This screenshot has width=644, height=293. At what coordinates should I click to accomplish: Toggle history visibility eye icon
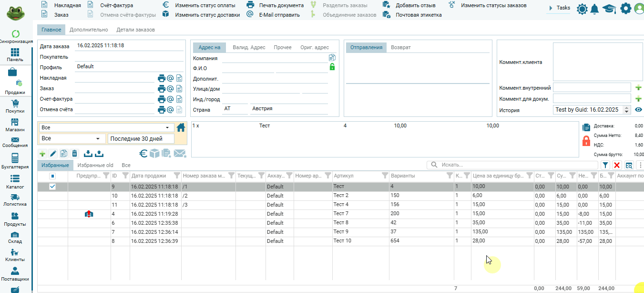tap(638, 110)
